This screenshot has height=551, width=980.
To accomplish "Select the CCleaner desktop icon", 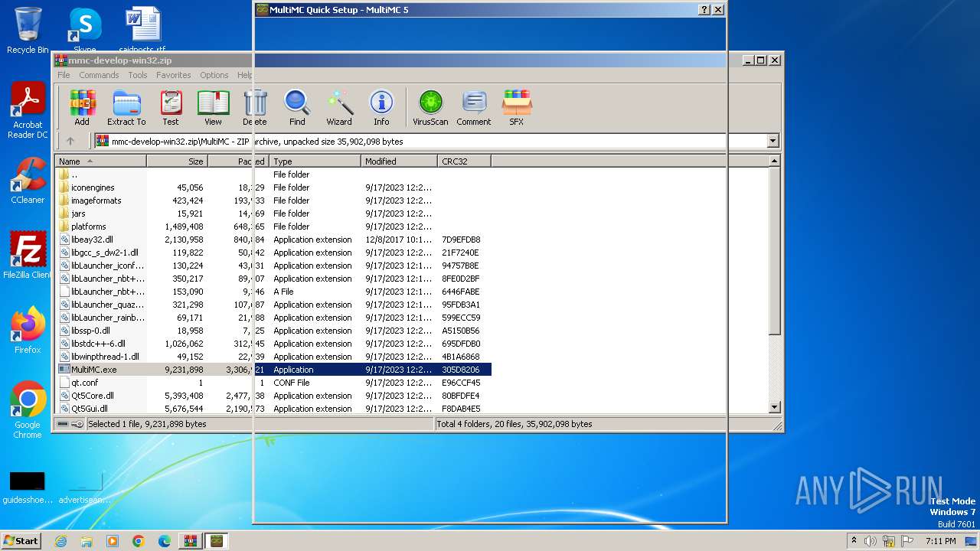I will pyautogui.click(x=28, y=181).
